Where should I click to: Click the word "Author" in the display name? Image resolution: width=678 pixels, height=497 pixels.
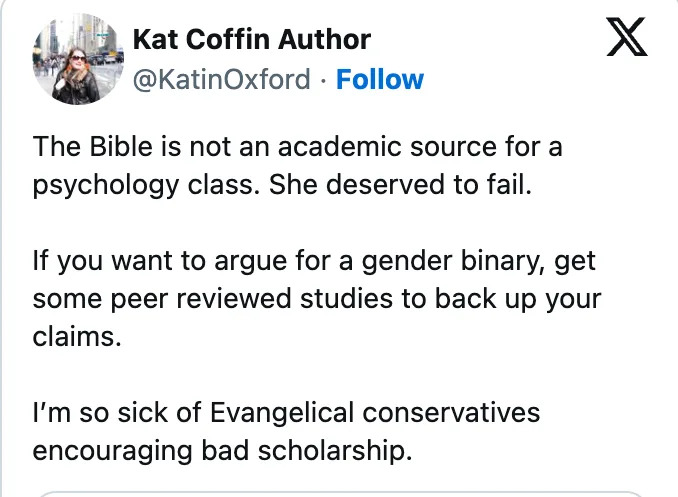click(322, 40)
